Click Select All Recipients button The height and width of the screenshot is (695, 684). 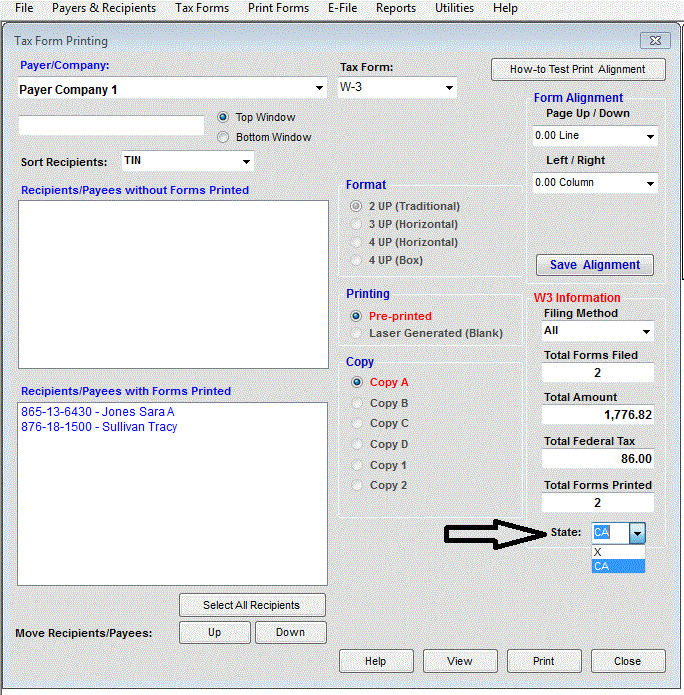pyautogui.click(x=252, y=605)
